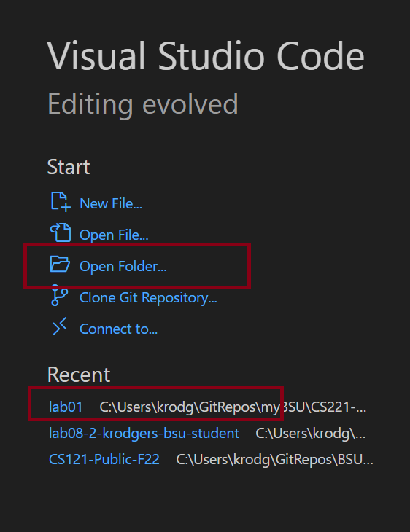Image resolution: width=410 pixels, height=532 pixels.
Task: Select the Open File... text link
Action: tap(114, 235)
